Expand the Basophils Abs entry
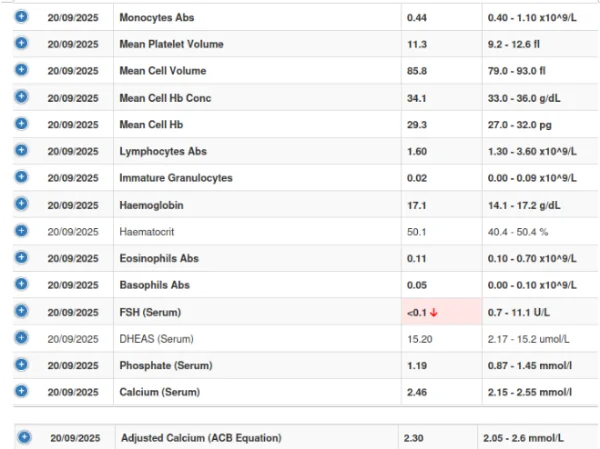This screenshot has width=600, height=449. click(22, 284)
